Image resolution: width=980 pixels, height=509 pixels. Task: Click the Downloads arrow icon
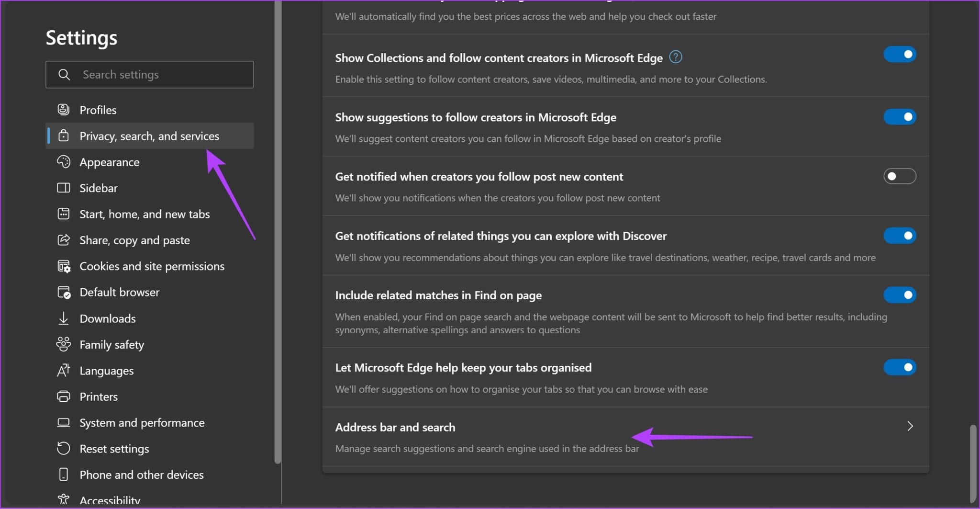(64, 318)
